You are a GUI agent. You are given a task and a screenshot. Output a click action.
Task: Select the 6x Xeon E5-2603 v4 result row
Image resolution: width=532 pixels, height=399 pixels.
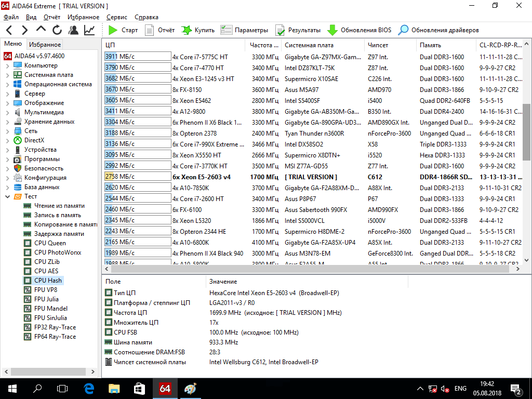click(313, 177)
